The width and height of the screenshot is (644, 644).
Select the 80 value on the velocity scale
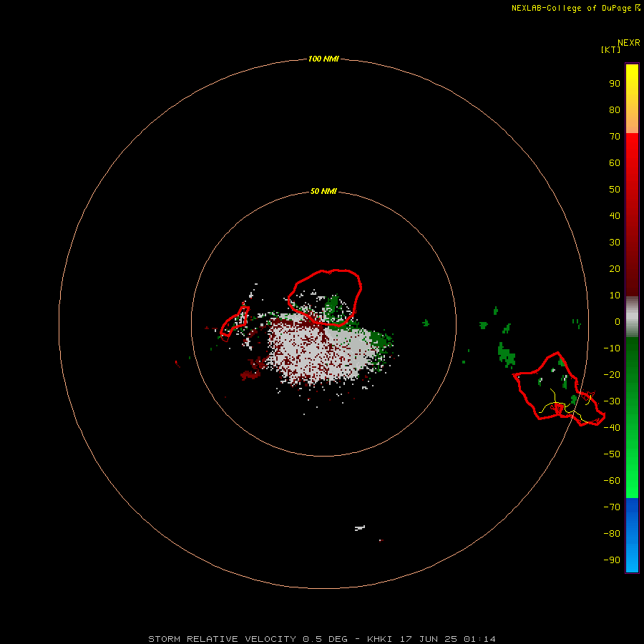click(x=615, y=109)
